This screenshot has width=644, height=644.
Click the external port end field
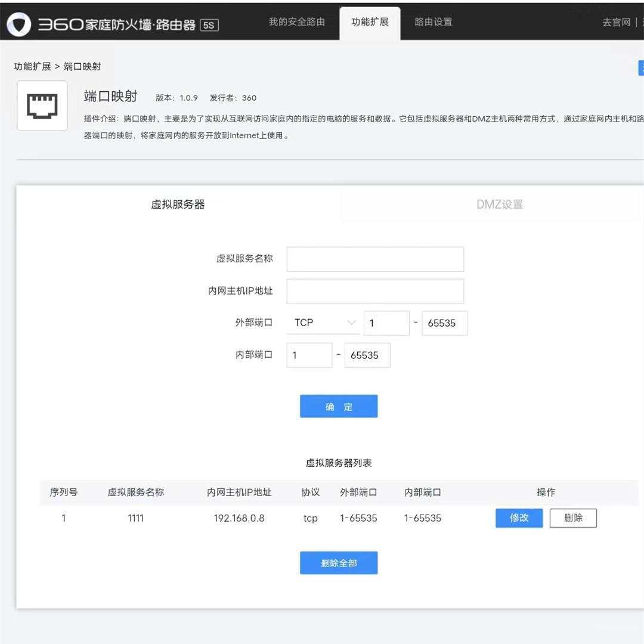[x=444, y=323]
